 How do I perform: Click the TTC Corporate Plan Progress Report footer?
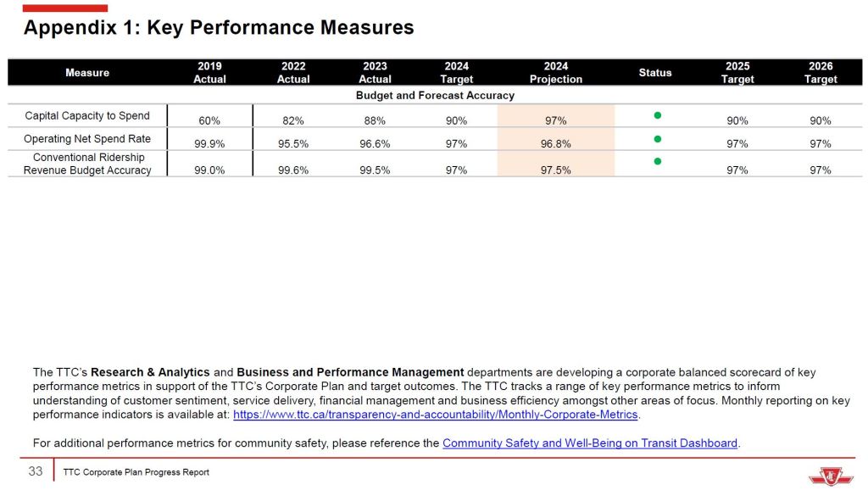pos(136,472)
